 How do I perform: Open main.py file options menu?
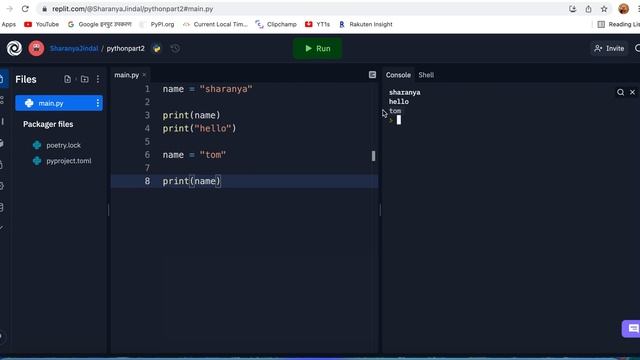98,103
